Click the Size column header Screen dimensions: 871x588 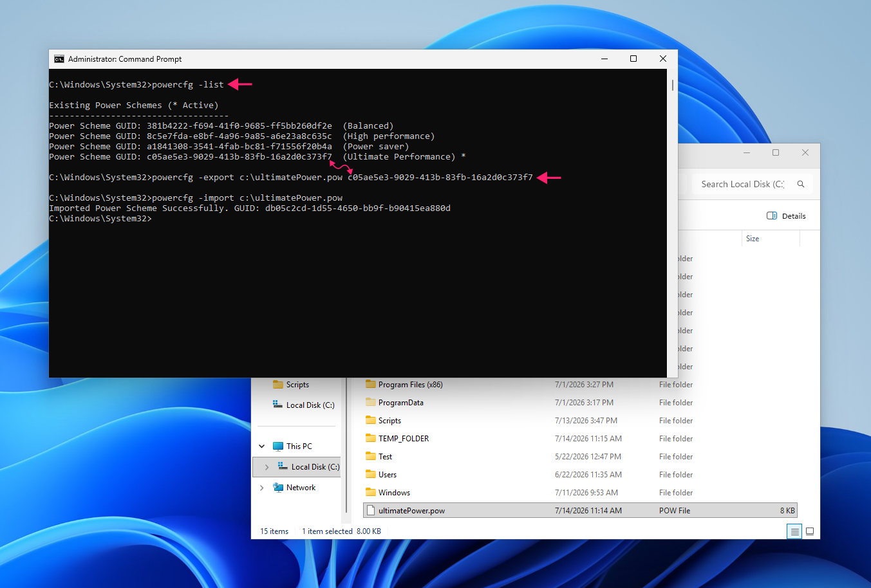tap(753, 239)
